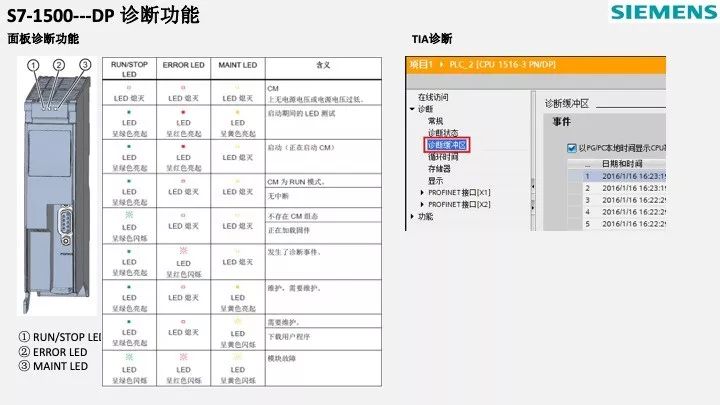This screenshot has width=720, height=405.
Task: Select 常规 under the 诊断 node
Action: point(435,121)
